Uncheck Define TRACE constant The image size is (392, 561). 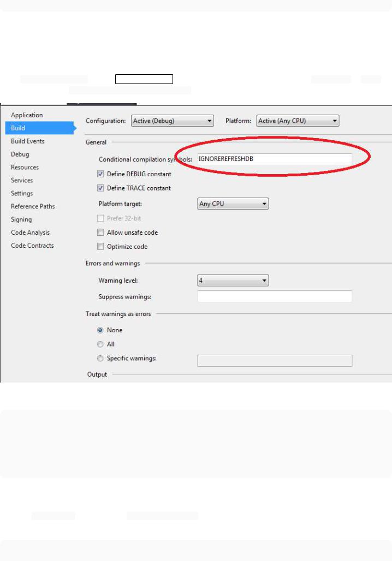[x=100, y=188]
